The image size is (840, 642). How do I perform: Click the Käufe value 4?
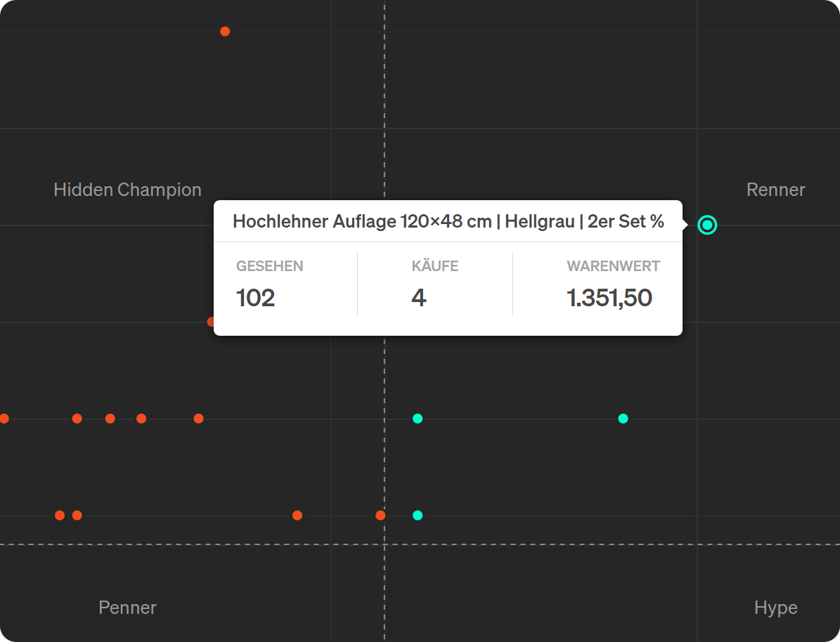pyautogui.click(x=419, y=298)
